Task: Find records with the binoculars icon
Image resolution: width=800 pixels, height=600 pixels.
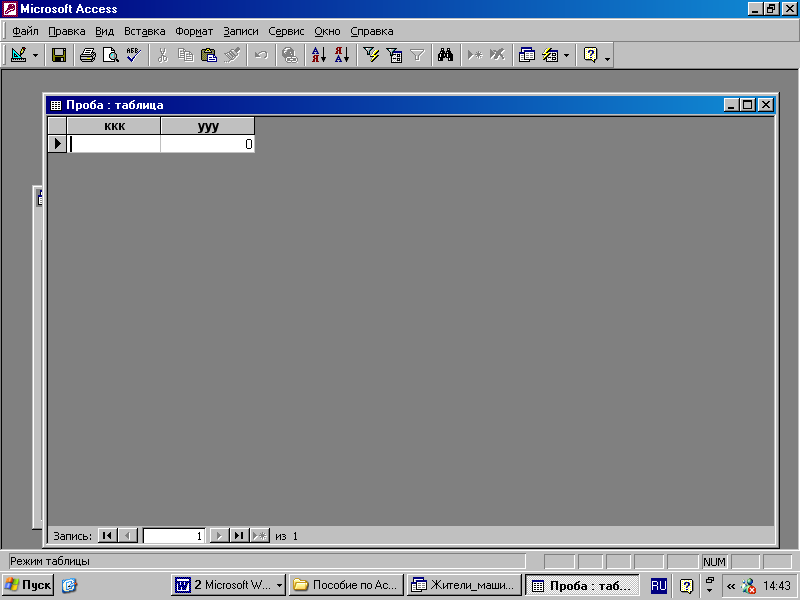Action: (x=445, y=55)
